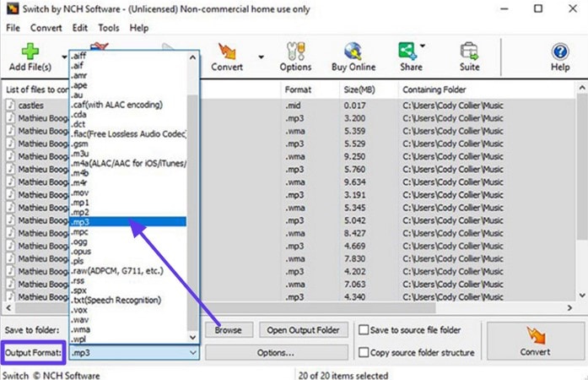Select .amr in the format list
The width and height of the screenshot is (588, 380).
click(x=128, y=75)
